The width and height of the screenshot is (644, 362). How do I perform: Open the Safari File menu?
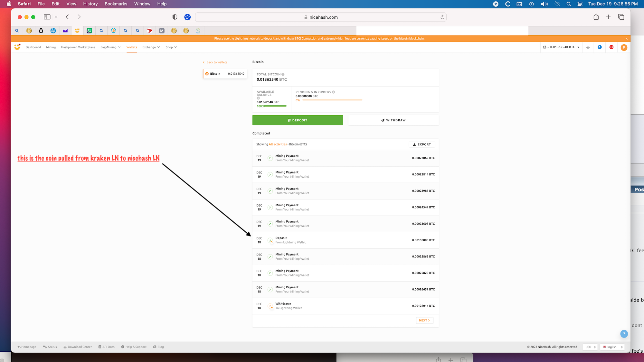[x=41, y=4]
